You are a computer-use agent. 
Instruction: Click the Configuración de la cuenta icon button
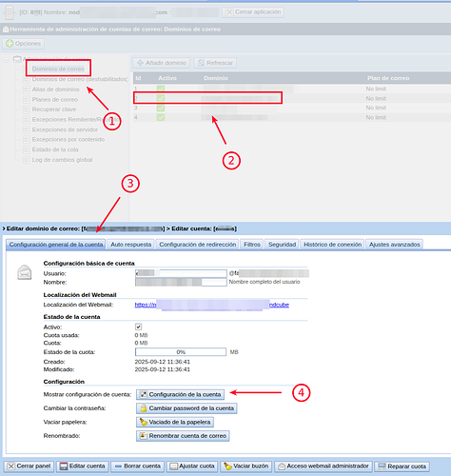180,394
